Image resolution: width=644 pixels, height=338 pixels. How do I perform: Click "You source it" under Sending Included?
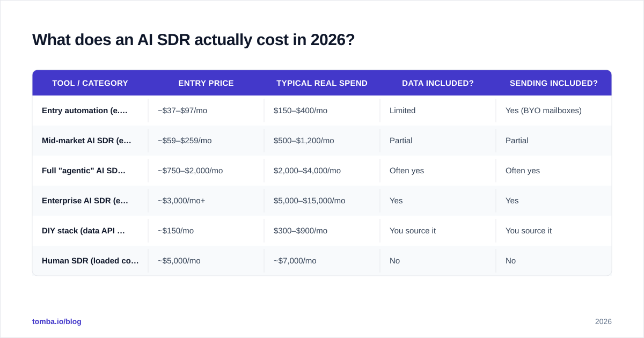tap(529, 231)
